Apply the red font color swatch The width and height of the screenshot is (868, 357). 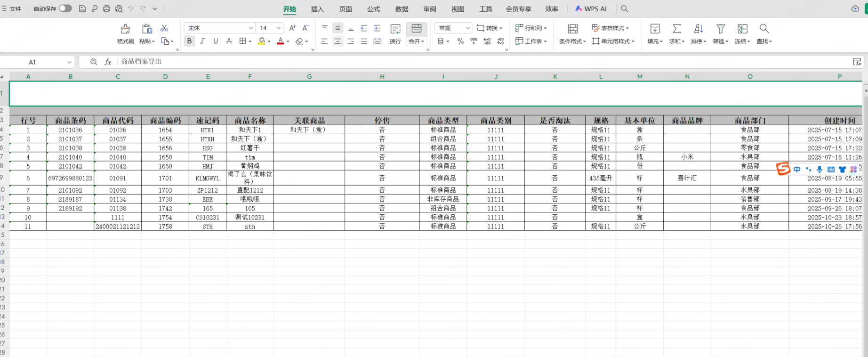pos(281,41)
